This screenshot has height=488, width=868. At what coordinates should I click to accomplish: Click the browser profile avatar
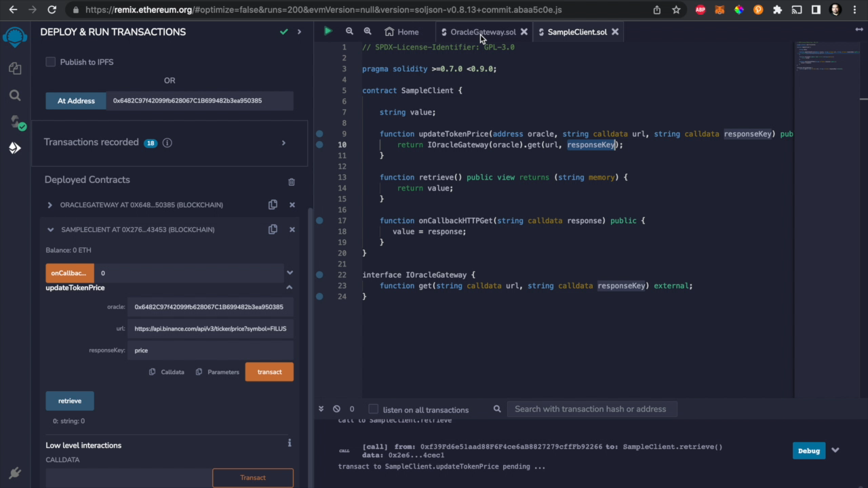(835, 9)
